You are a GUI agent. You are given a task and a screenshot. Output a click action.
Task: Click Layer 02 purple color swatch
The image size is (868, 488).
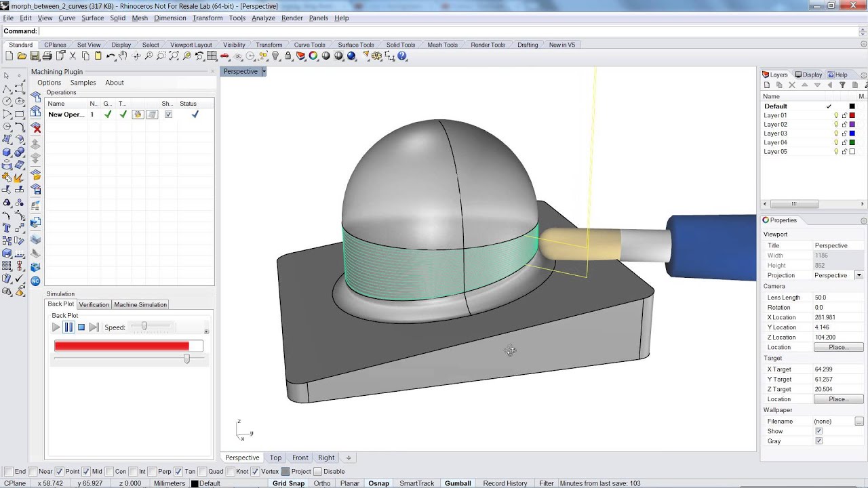(852, 125)
